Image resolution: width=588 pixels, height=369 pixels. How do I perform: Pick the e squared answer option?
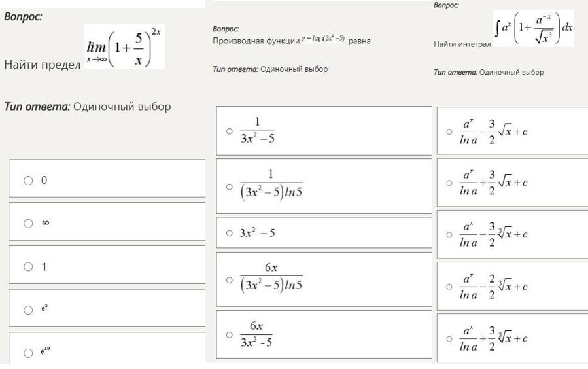click(28, 310)
